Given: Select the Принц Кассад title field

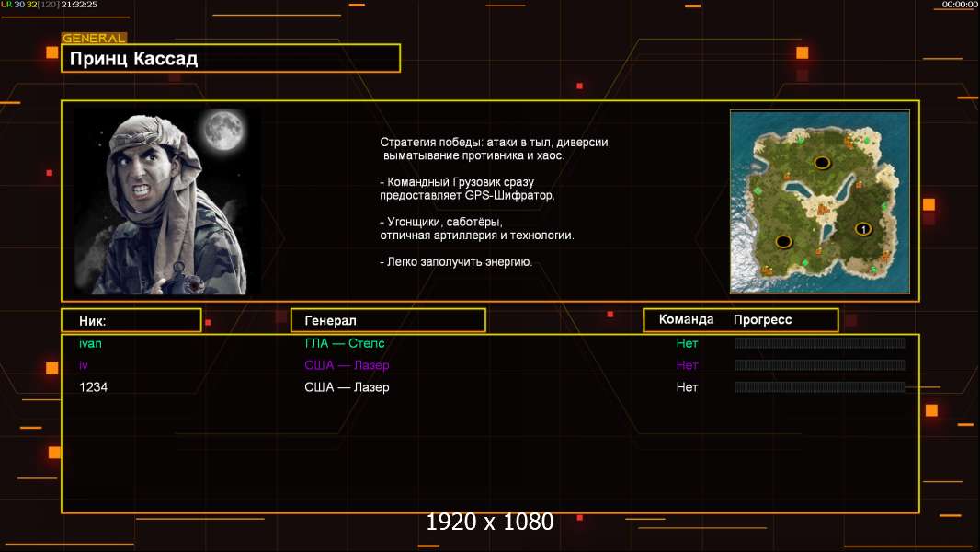Looking at the screenshot, I should (x=231, y=59).
